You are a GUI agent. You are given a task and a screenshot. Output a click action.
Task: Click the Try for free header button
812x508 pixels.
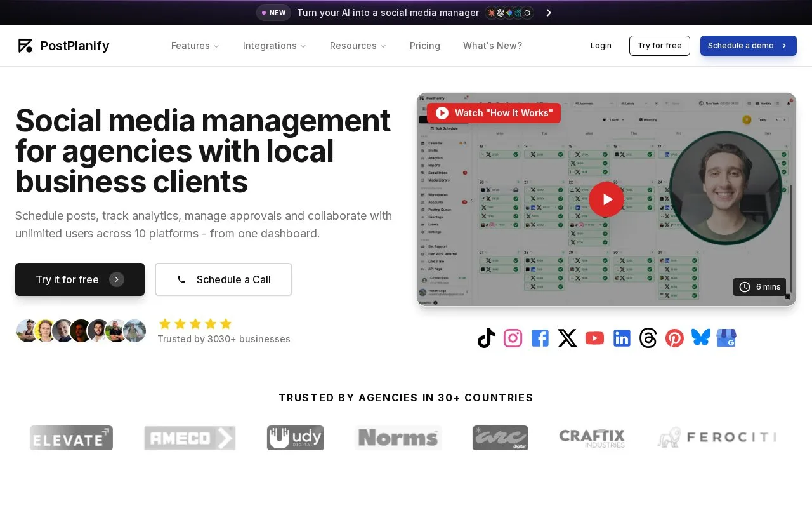pos(660,46)
